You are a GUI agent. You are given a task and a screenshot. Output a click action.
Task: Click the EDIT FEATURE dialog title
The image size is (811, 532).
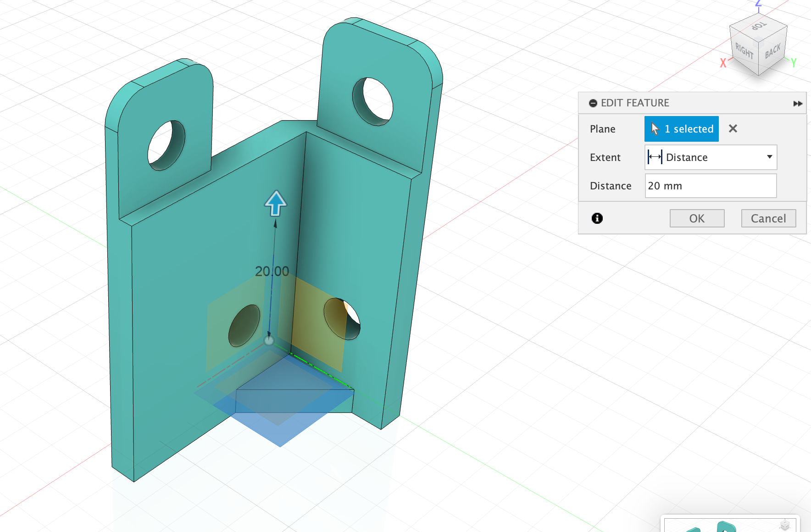(635, 103)
